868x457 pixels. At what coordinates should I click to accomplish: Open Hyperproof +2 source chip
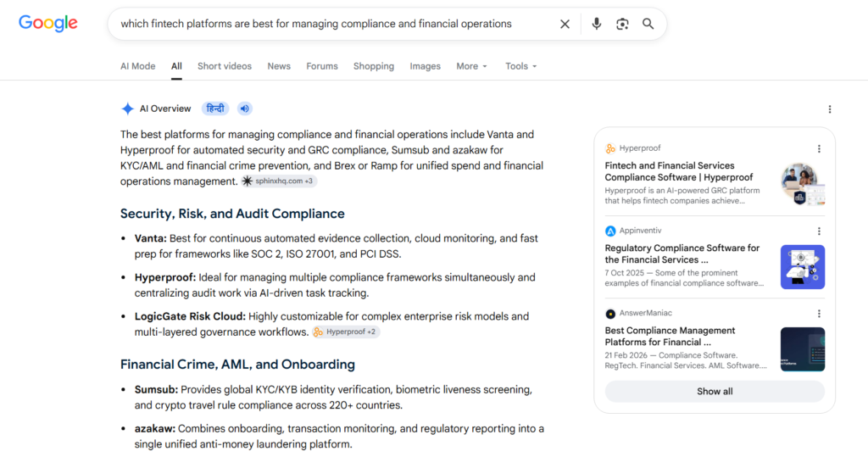(x=346, y=332)
